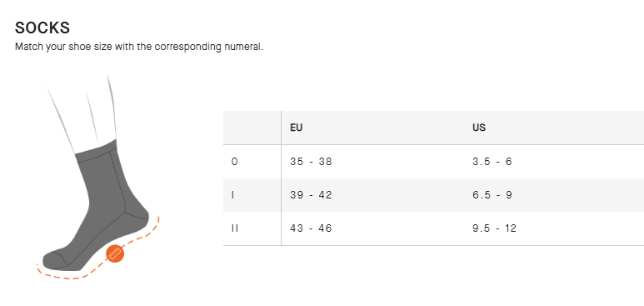The height and width of the screenshot is (306, 644).
Task: Select size II row label
Action: (234, 228)
